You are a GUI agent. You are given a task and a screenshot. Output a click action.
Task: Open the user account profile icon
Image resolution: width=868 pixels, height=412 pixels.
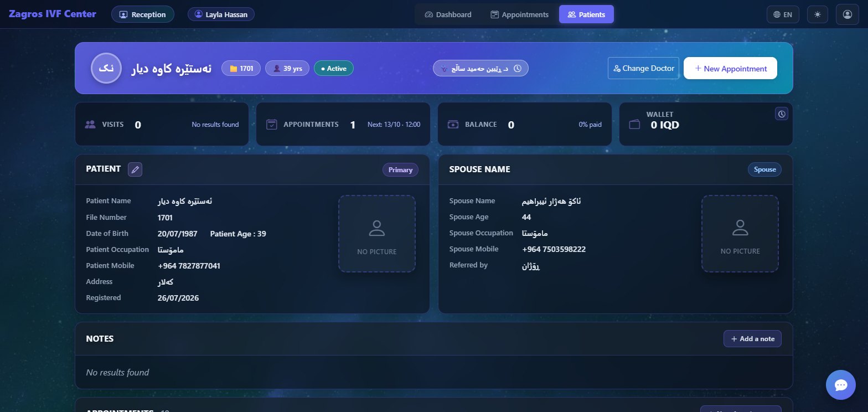pyautogui.click(x=847, y=14)
